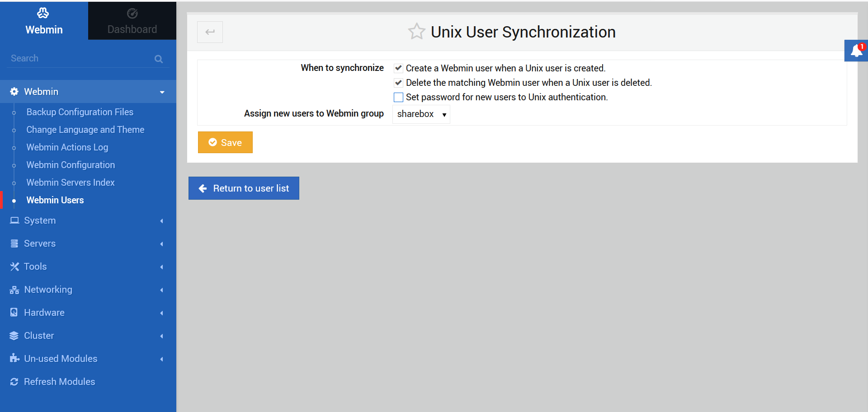Switch to the Dashboard tab
868x412 pixels.
pyautogui.click(x=132, y=20)
